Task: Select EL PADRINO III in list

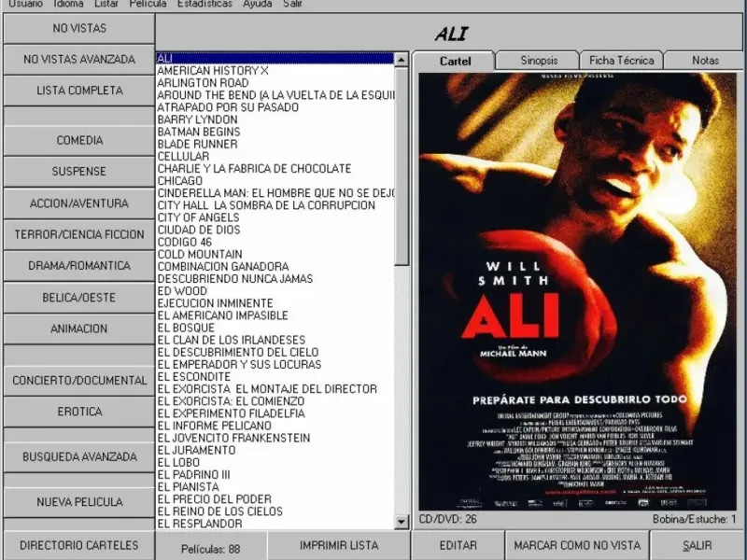Action: point(275,475)
